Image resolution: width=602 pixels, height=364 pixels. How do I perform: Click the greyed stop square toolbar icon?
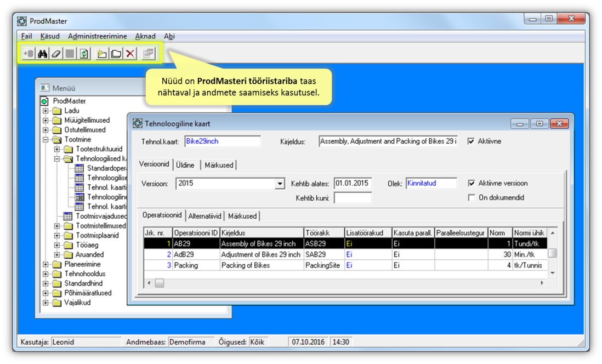click(x=70, y=54)
